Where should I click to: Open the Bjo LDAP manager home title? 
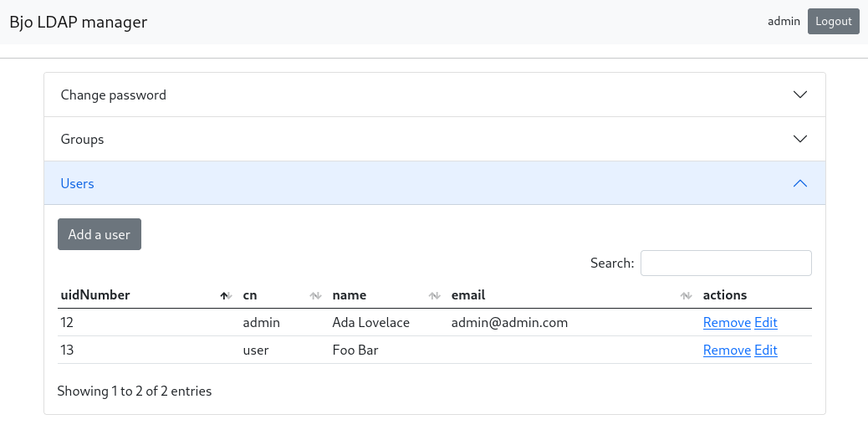(x=78, y=22)
